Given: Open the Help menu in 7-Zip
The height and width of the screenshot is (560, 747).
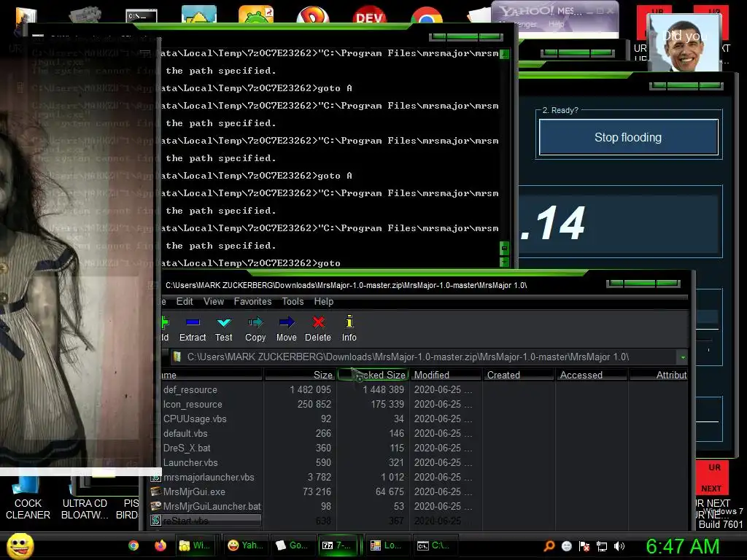Looking at the screenshot, I should (x=323, y=301).
